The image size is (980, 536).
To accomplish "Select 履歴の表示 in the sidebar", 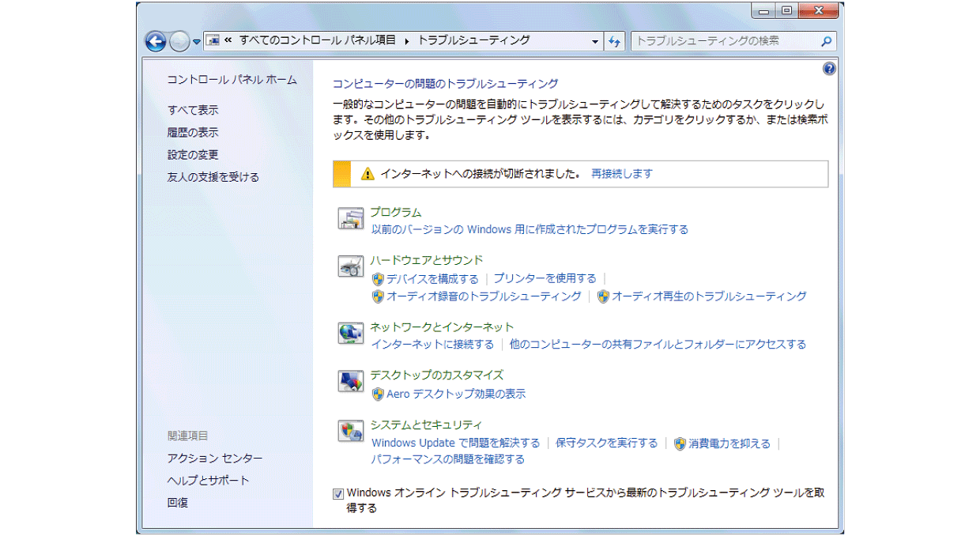I will coord(193,132).
